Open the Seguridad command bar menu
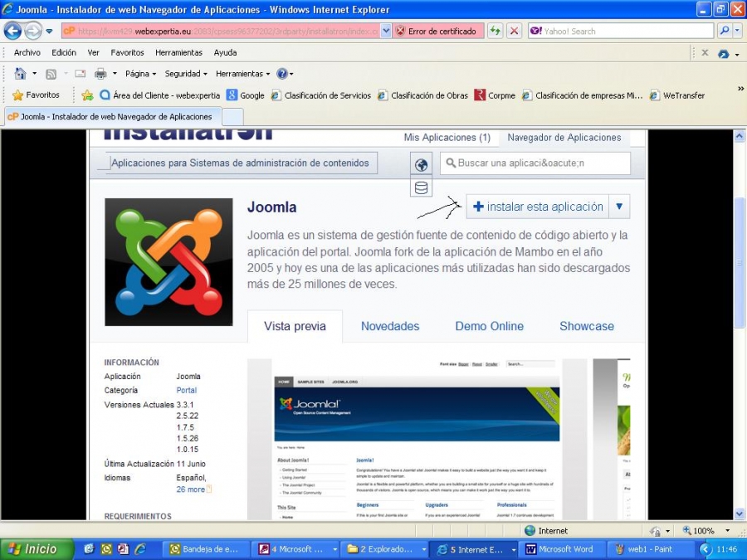Viewport: 747px width, 560px height. [x=186, y=74]
